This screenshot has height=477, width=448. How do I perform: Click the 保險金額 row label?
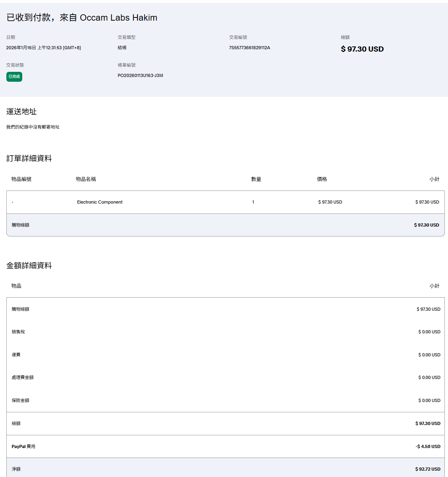(20, 400)
